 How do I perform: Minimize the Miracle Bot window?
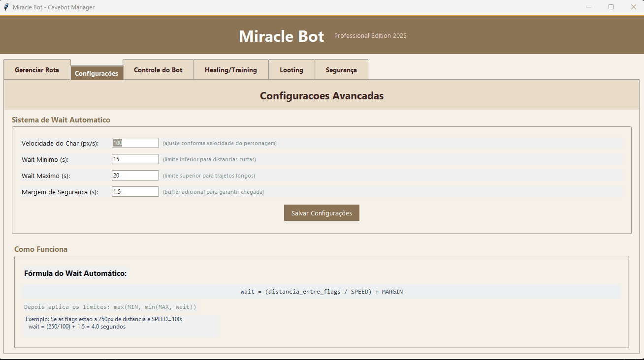coord(589,7)
